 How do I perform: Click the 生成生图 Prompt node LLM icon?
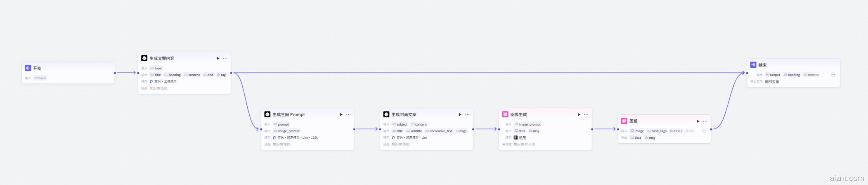[x=267, y=114]
